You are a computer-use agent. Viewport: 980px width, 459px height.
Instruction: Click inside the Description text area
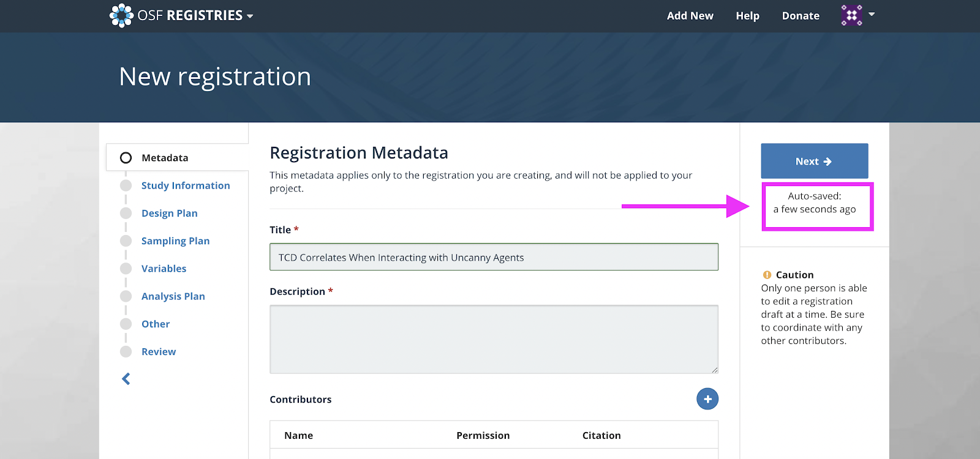click(494, 339)
